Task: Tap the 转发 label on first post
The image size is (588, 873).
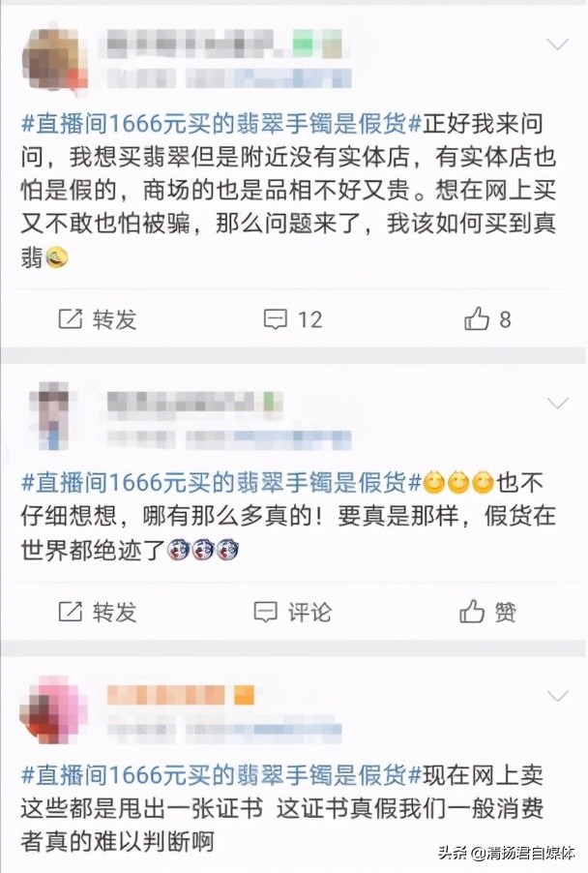Action: (114, 319)
